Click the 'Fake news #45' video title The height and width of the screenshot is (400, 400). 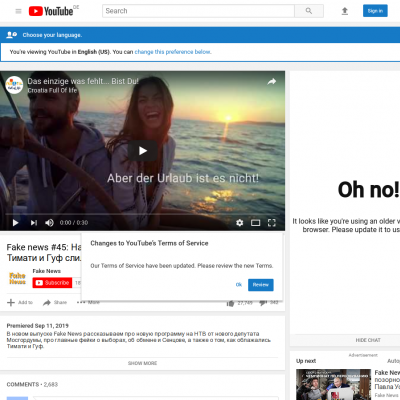pos(44,252)
